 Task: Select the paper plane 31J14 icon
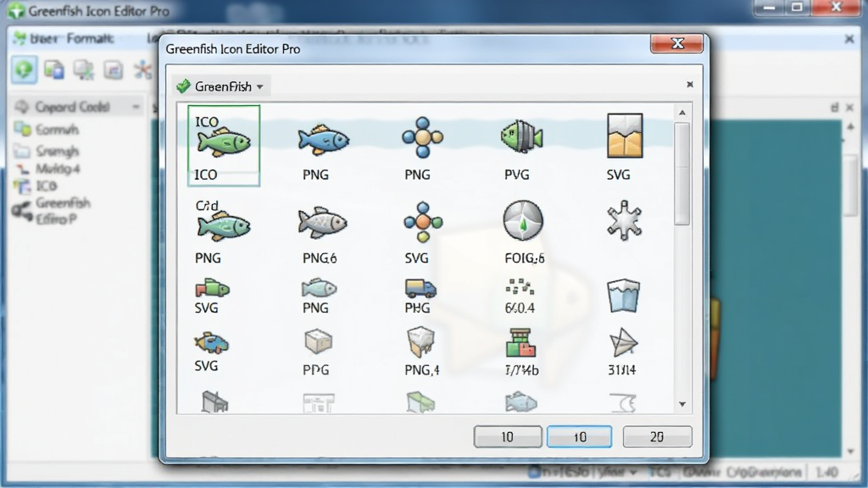point(623,343)
